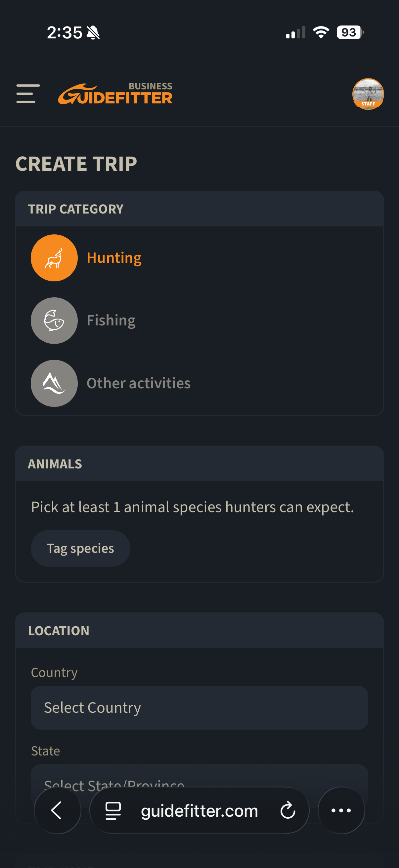Viewport: 399px width, 868px height.
Task: Open the hamburger navigation menu
Action: point(28,94)
